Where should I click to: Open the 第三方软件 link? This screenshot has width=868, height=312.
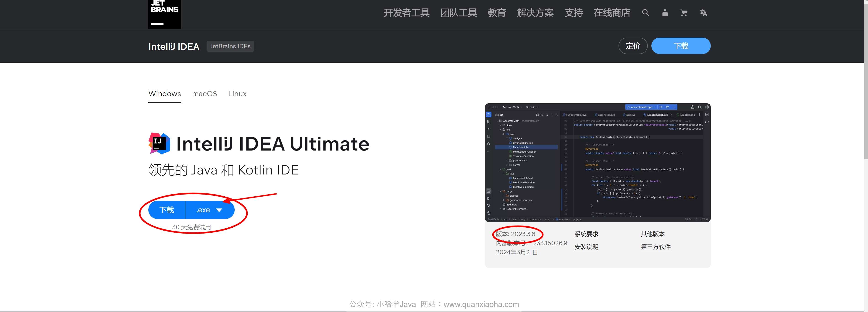(x=655, y=247)
